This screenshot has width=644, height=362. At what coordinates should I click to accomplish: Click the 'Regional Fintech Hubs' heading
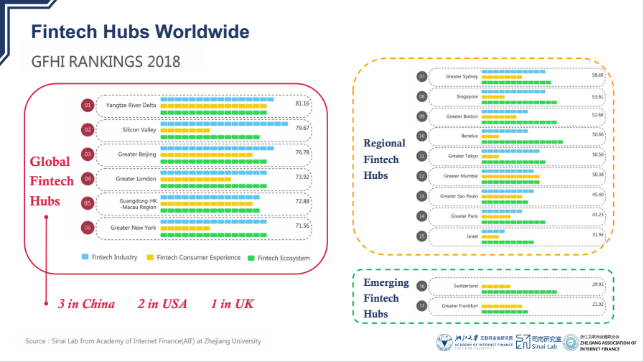[x=384, y=159]
